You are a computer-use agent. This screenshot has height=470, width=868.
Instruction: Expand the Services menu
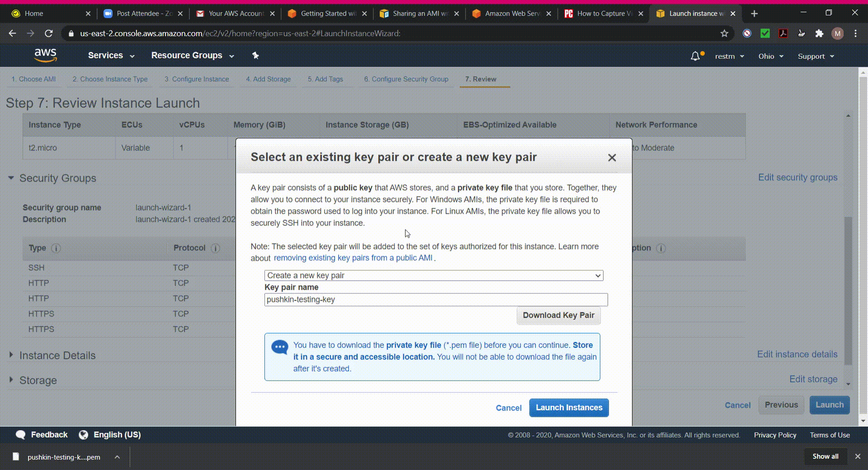point(111,56)
